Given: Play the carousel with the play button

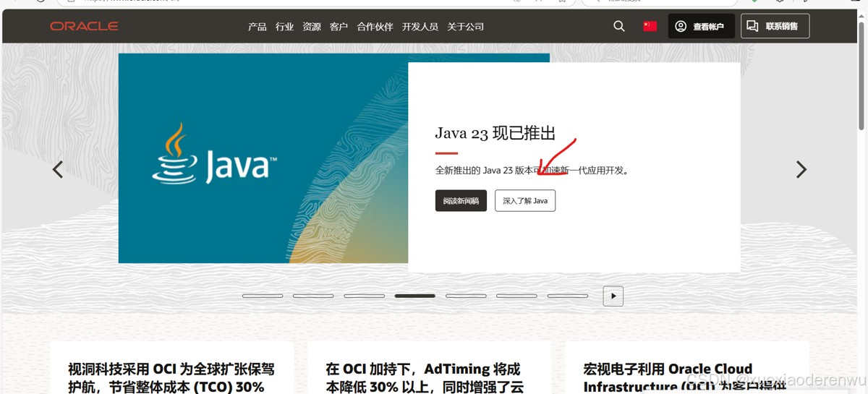Looking at the screenshot, I should [613, 296].
